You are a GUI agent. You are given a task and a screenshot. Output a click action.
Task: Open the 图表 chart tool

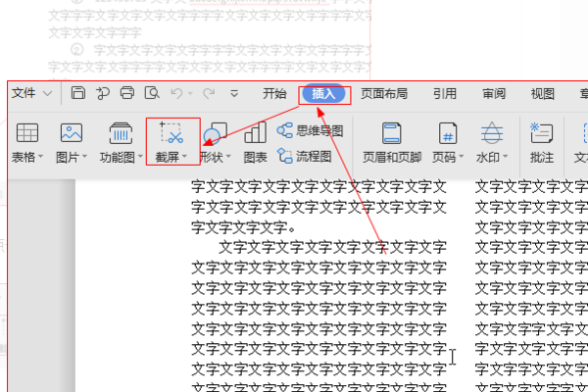pyautogui.click(x=256, y=142)
